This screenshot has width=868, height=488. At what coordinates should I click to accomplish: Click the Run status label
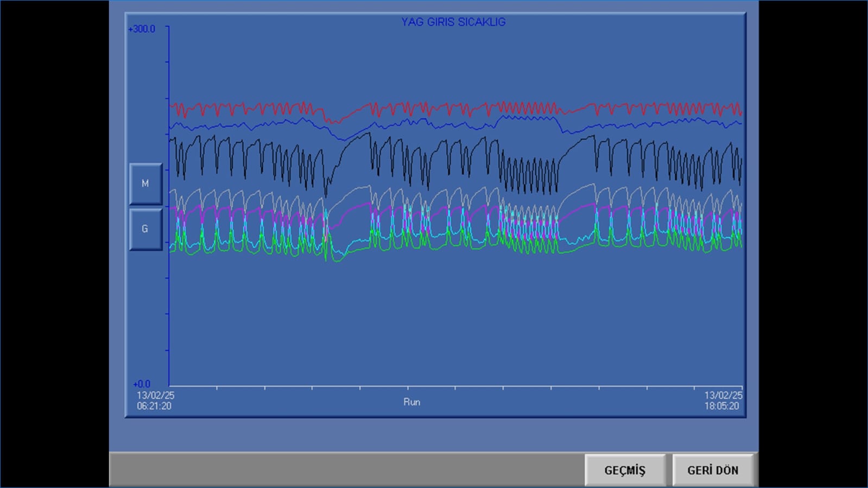coord(411,402)
